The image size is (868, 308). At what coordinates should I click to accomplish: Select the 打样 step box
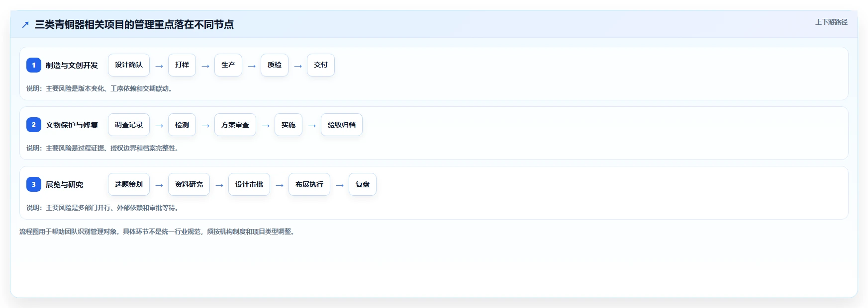pyautogui.click(x=182, y=65)
